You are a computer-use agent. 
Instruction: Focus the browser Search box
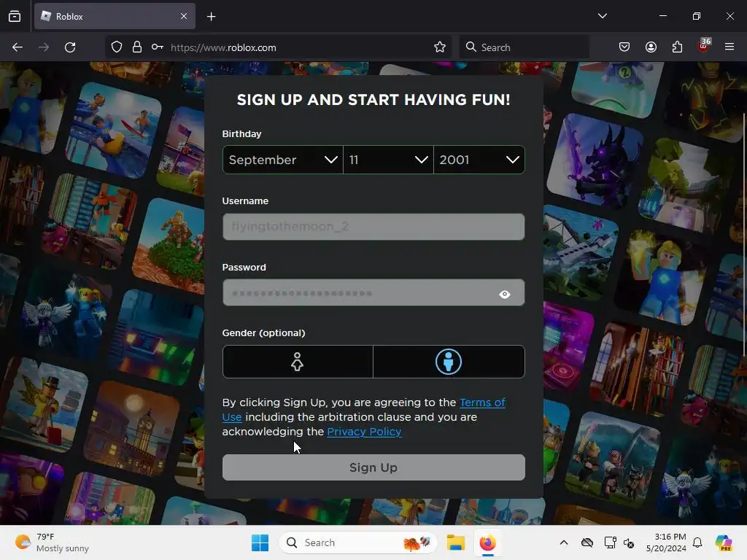[524, 47]
